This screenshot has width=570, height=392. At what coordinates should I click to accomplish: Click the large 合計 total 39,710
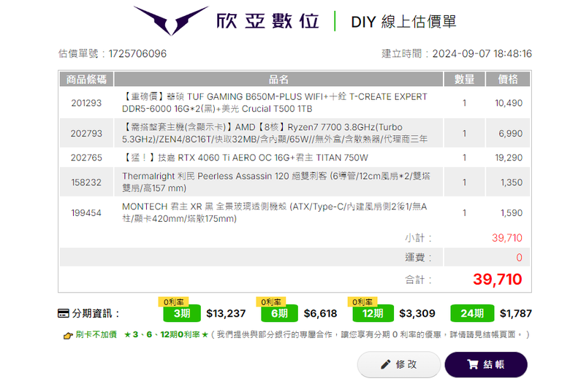tap(498, 279)
